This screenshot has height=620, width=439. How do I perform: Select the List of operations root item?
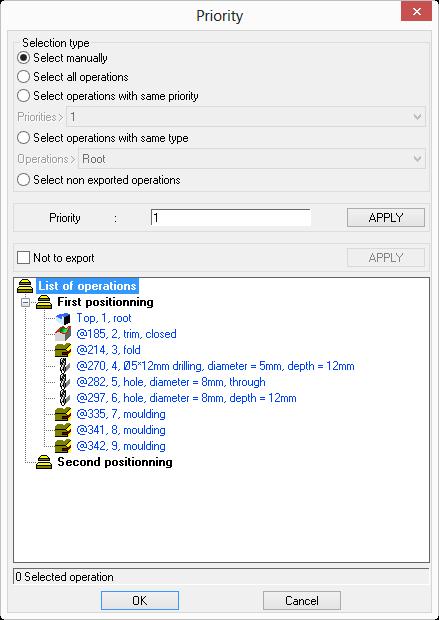click(87, 286)
